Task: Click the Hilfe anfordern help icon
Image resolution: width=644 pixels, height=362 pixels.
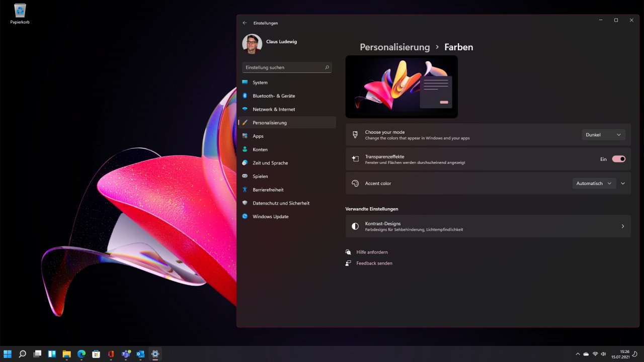Action: (x=348, y=252)
